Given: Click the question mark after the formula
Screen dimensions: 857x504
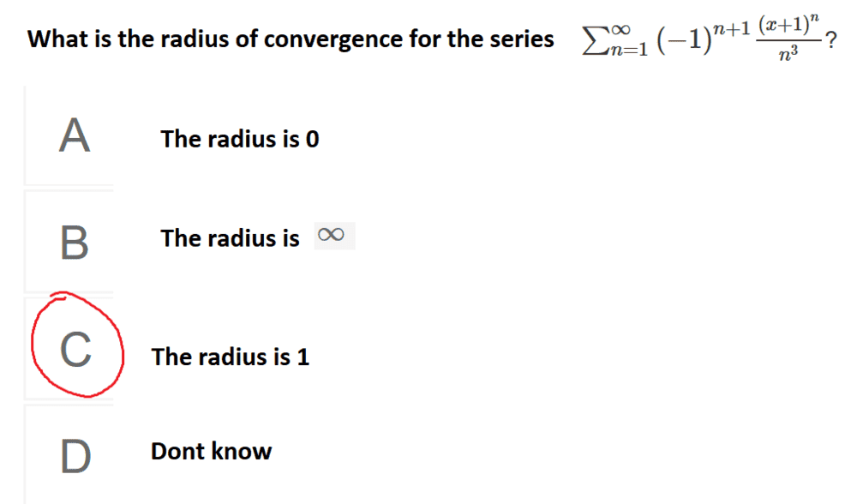Looking at the screenshot, I should [830, 38].
